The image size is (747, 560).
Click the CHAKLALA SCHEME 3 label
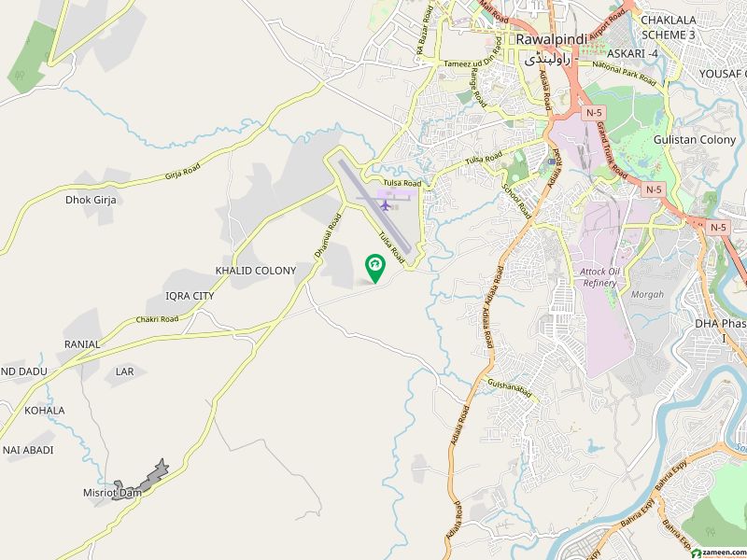(669, 28)
